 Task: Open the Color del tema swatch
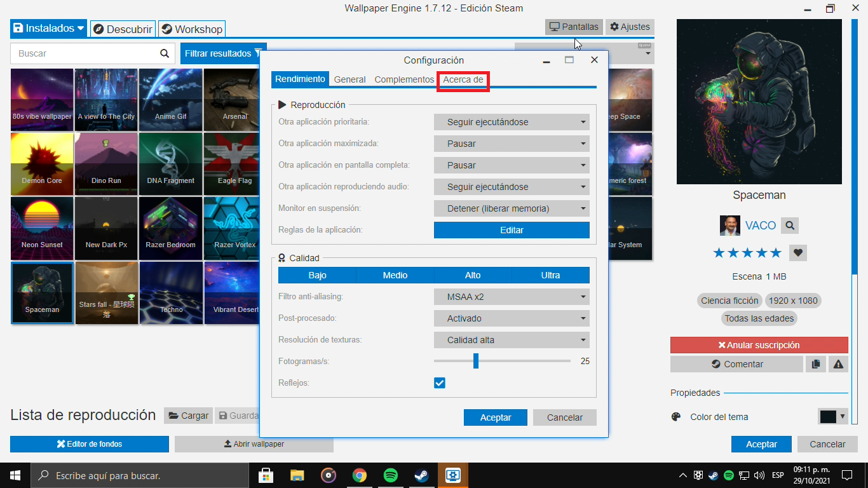pos(832,417)
